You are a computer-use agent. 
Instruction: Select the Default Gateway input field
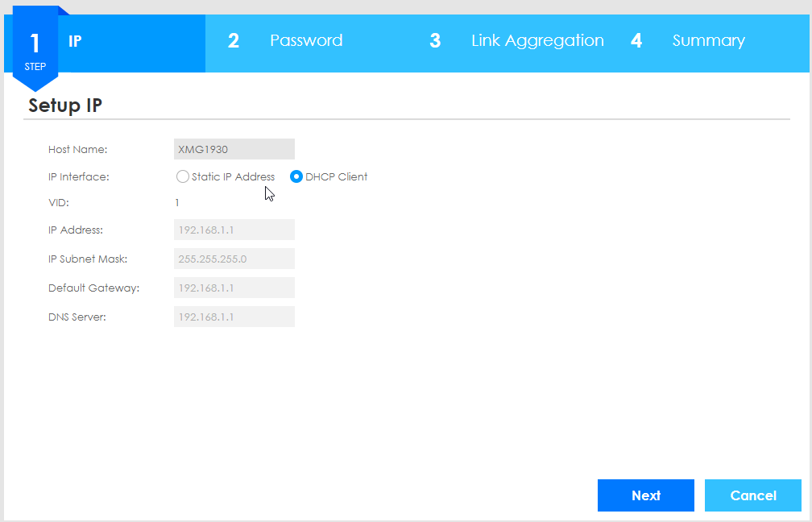tap(234, 288)
